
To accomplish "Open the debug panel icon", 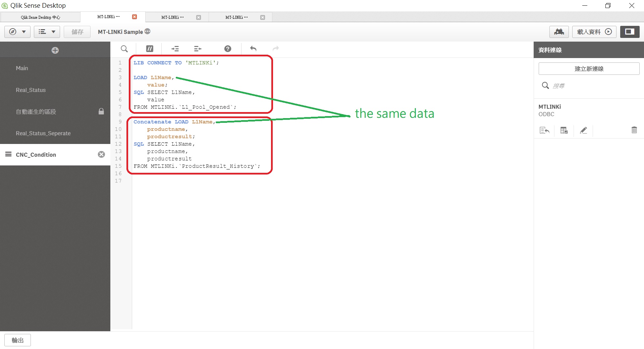I will [x=559, y=32].
